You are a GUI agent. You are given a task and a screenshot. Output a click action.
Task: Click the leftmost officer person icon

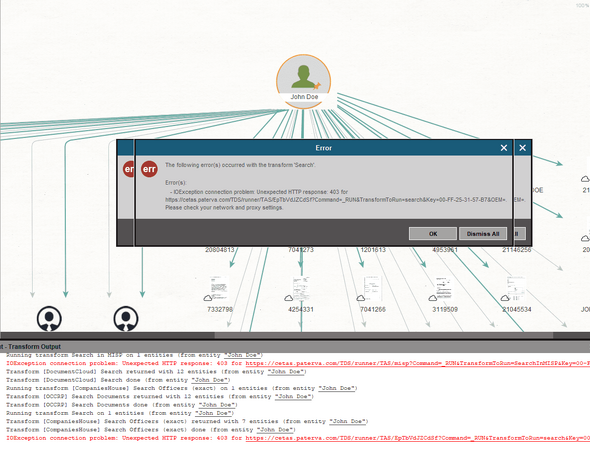coord(49,319)
